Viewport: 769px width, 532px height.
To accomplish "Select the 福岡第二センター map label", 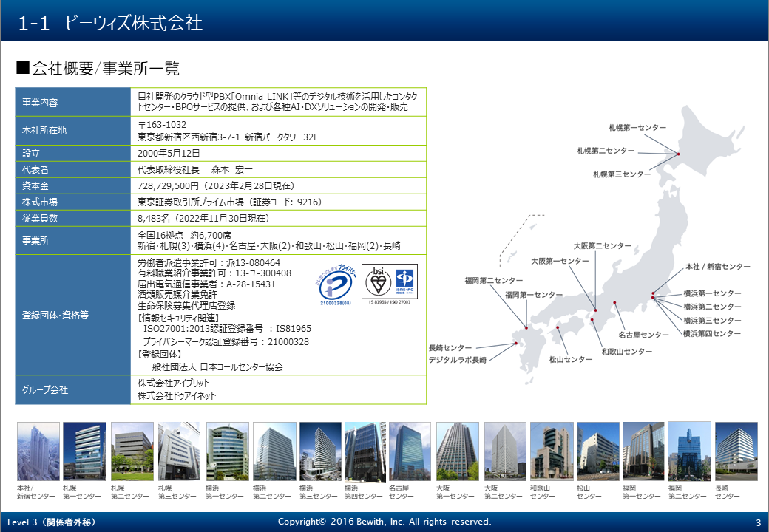I will click(494, 281).
